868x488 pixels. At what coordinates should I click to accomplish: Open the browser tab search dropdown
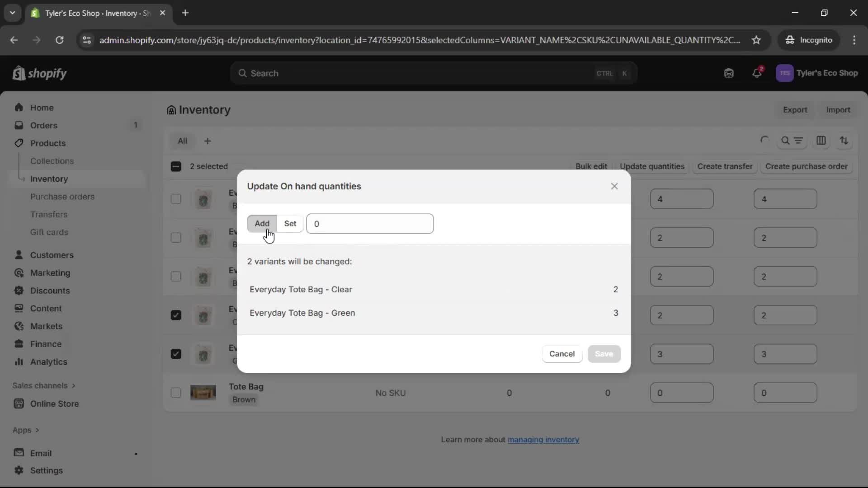point(13,13)
